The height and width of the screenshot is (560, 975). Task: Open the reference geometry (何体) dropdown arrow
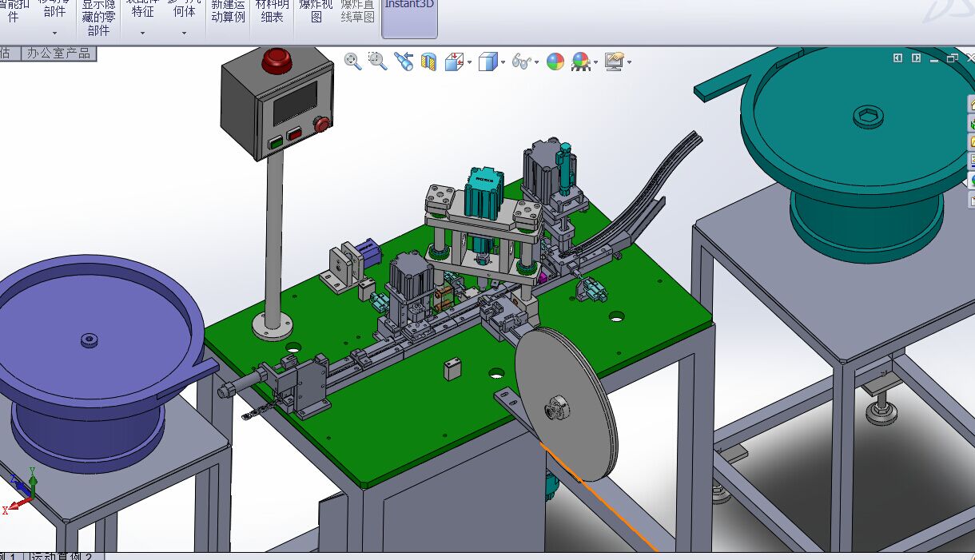pyautogui.click(x=184, y=34)
